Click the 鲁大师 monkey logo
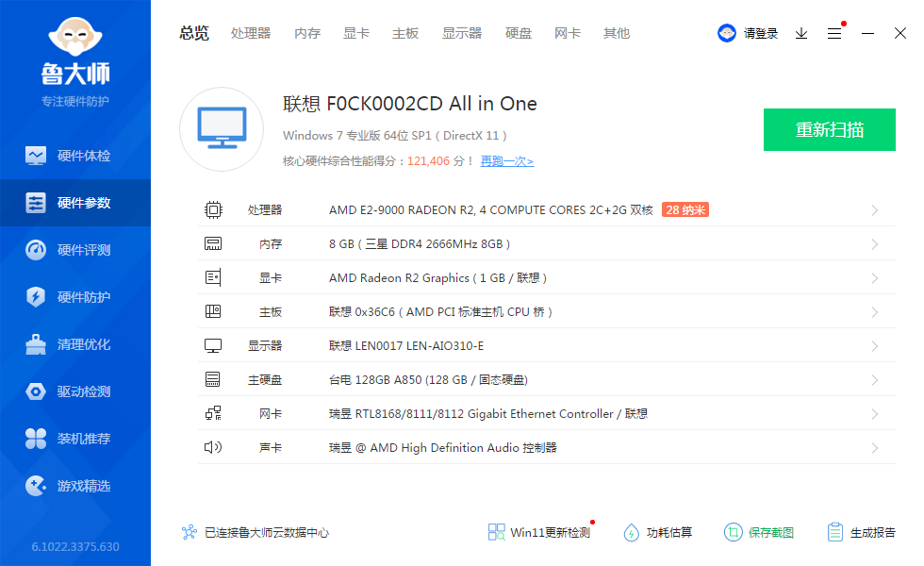 click(x=75, y=37)
